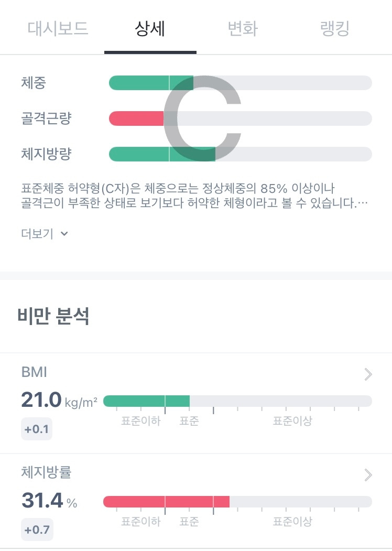Tap the +0.1 BMI change badge
Image resolution: width=392 pixels, height=551 pixels.
(37, 430)
